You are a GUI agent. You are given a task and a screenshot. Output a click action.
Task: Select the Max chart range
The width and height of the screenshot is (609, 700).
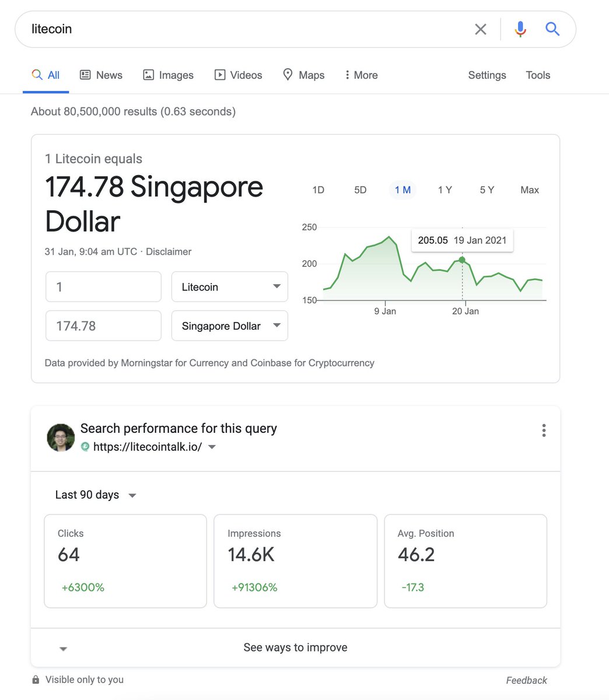coord(530,190)
